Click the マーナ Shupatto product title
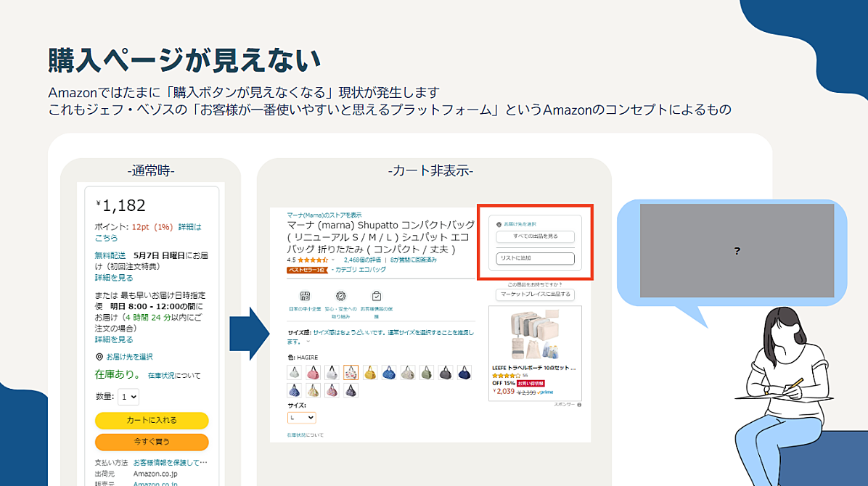The image size is (868, 486). click(x=381, y=237)
